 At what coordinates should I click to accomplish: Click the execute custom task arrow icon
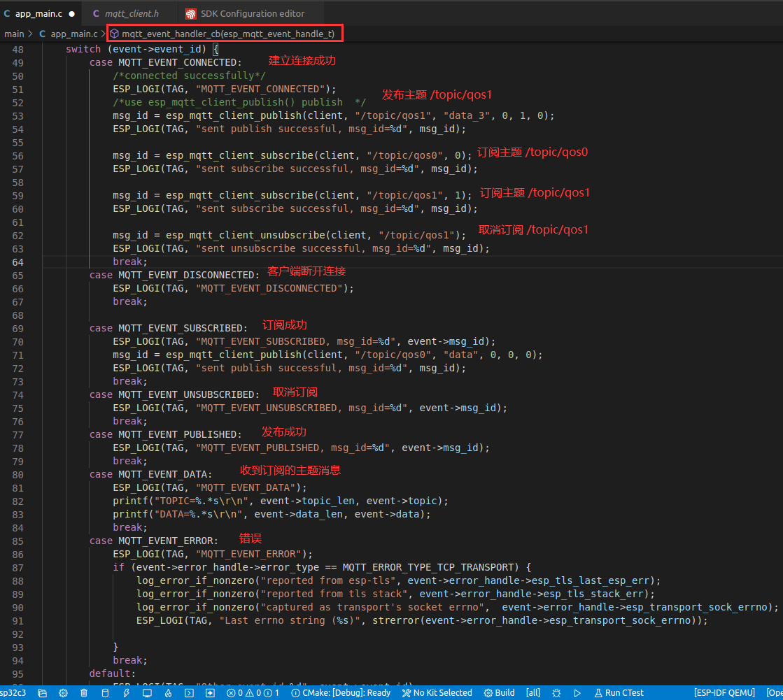[210, 693]
